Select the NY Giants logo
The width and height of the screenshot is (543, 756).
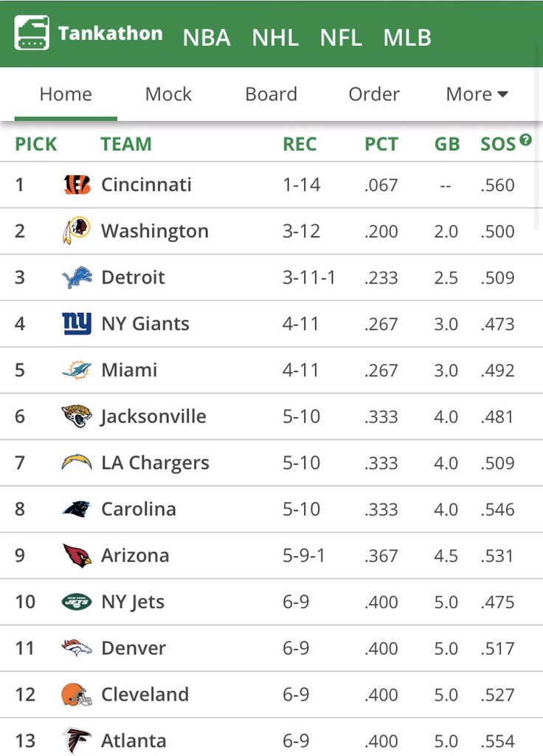77,323
